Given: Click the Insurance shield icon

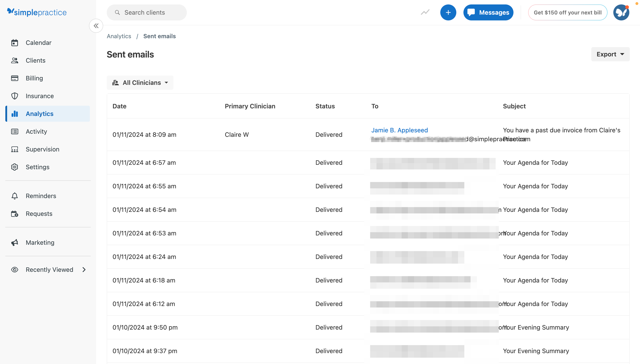Looking at the screenshot, I should (14, 96).
